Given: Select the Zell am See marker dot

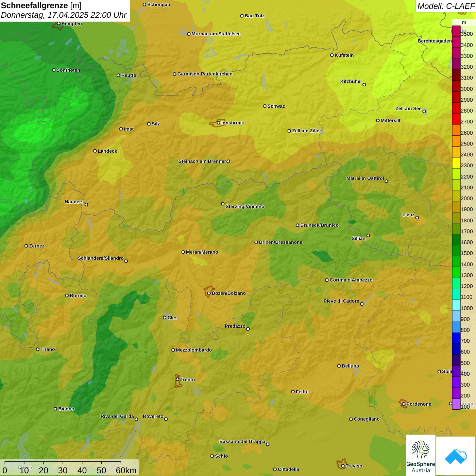Looking at the screenshot, I should pos(424,111).
